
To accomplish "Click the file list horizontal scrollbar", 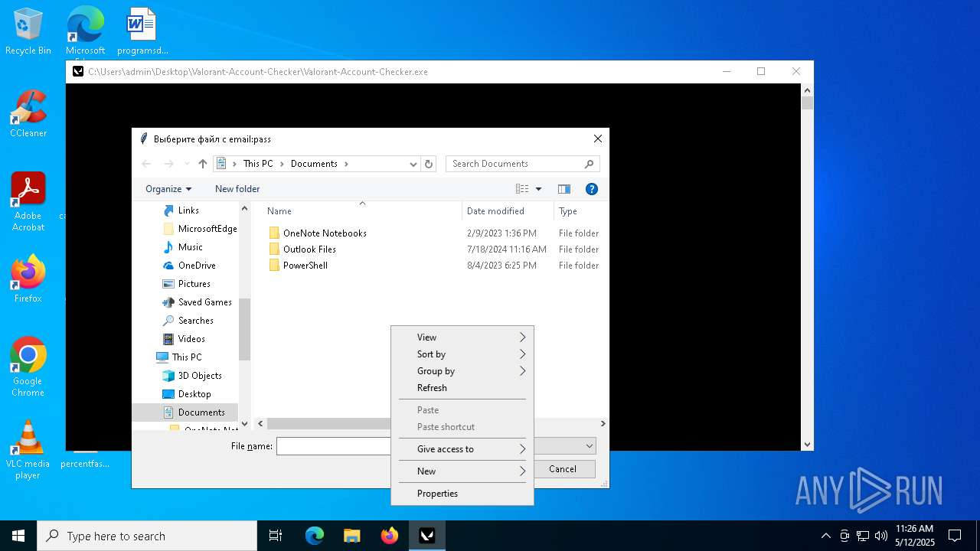I will click(329, 423).
